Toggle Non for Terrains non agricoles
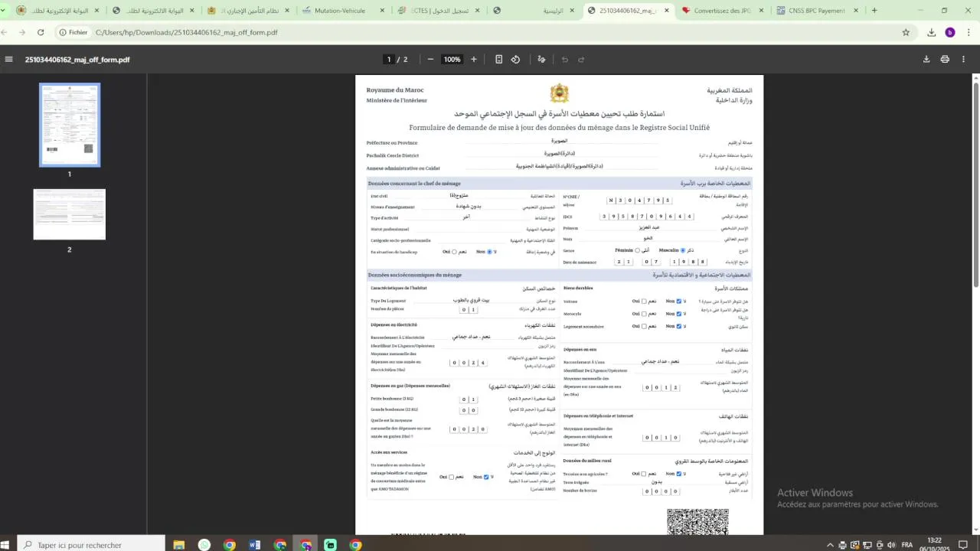Image resolution: width=980 pixels, height=551 pixels. click(679, 474)
